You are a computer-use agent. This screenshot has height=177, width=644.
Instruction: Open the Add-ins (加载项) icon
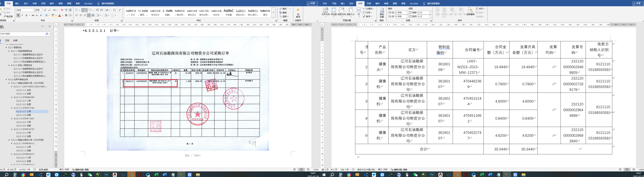[x=298, y=10]
